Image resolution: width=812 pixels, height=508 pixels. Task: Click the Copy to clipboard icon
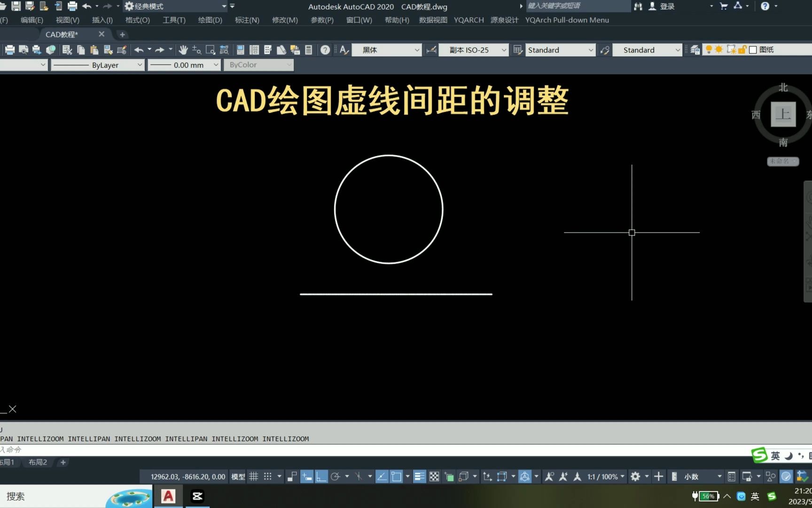81,50
